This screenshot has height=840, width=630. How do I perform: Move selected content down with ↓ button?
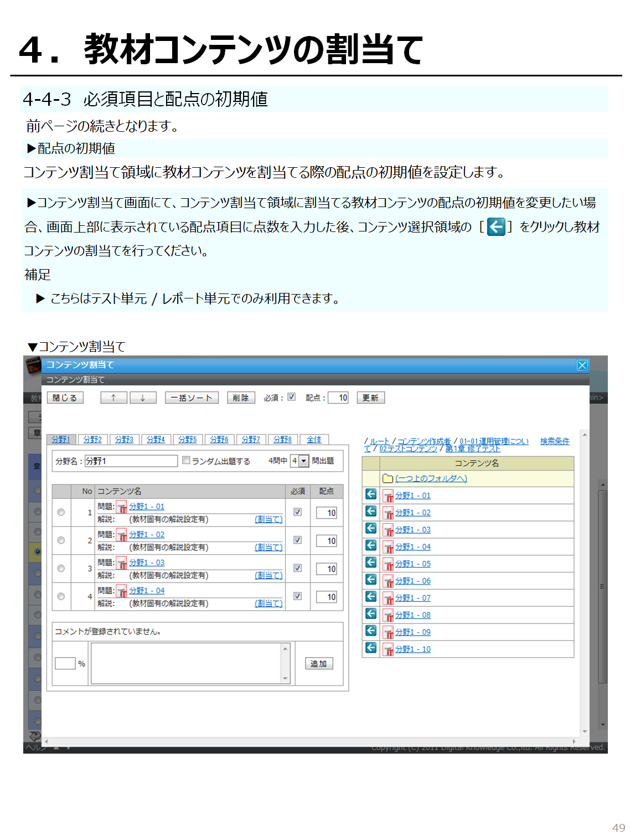[x=143, y=398]
